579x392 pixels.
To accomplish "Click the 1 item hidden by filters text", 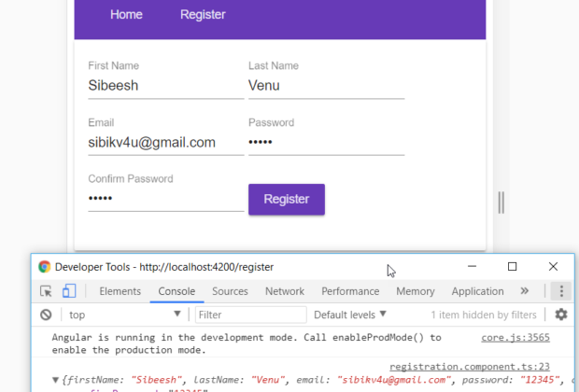I will tap(484, 315).
